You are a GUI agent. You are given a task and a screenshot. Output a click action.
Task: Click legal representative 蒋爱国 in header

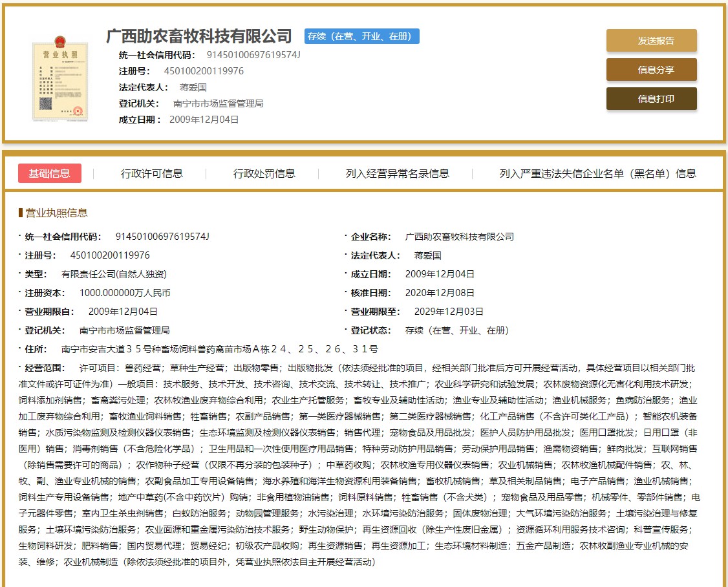tap(193, 87)
